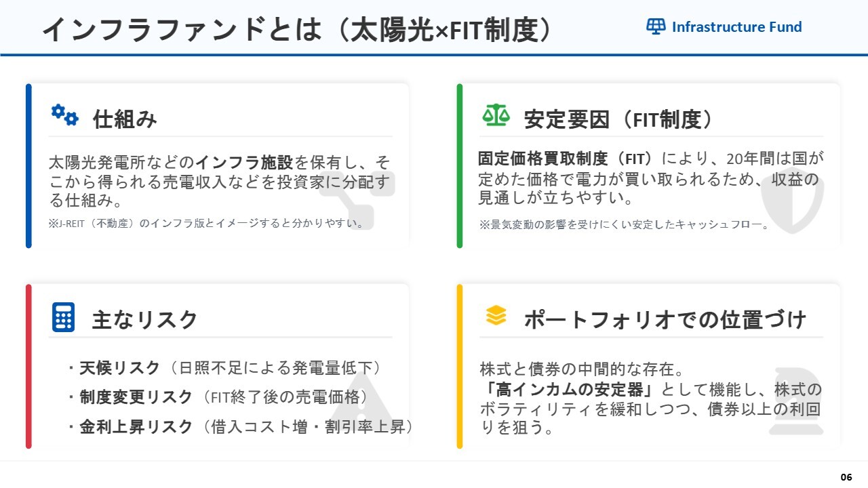
Task: Select the yellow accent bar on portfolio card
Action: click(x=460, y=366)
